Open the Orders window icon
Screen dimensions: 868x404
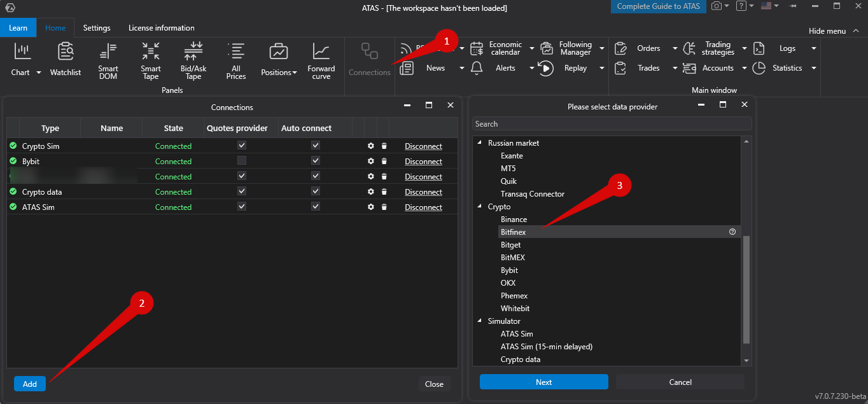pyautogui.click(x=620, y=48)
